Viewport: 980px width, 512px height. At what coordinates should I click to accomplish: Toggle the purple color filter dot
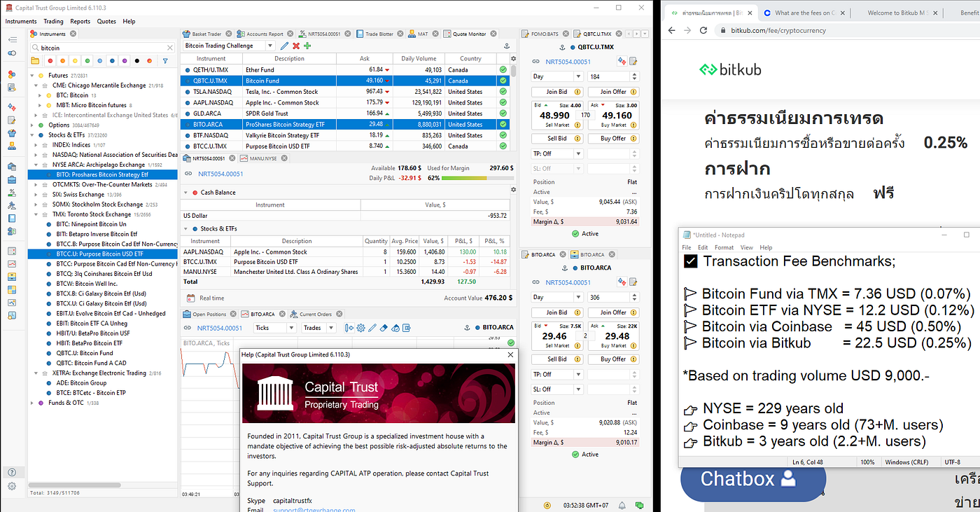coord(124,61)
